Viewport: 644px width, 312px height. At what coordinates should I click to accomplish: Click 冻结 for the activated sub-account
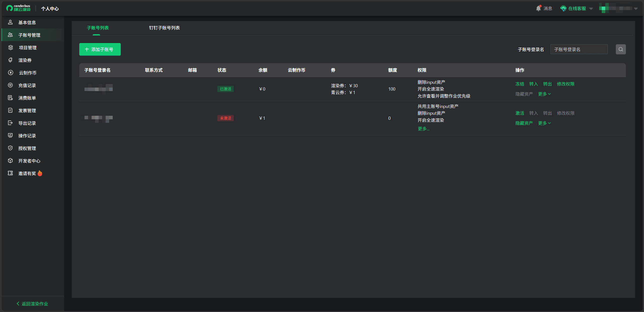pos(519,84)
